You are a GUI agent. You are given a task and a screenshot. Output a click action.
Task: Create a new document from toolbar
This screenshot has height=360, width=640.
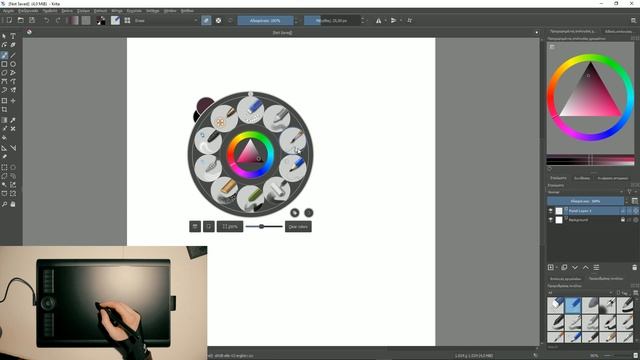coord(9,20)
